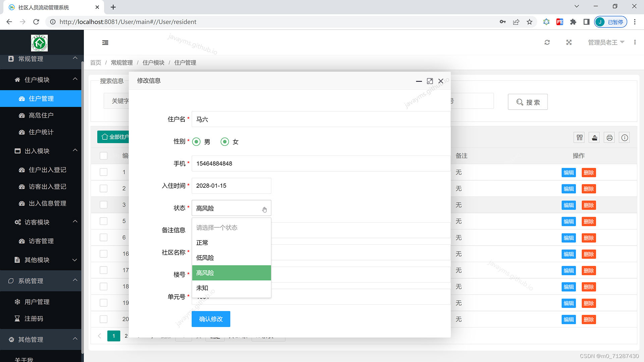Maximize the 修改信息 dialog
644x362 pixels.
tap(430, 81)
